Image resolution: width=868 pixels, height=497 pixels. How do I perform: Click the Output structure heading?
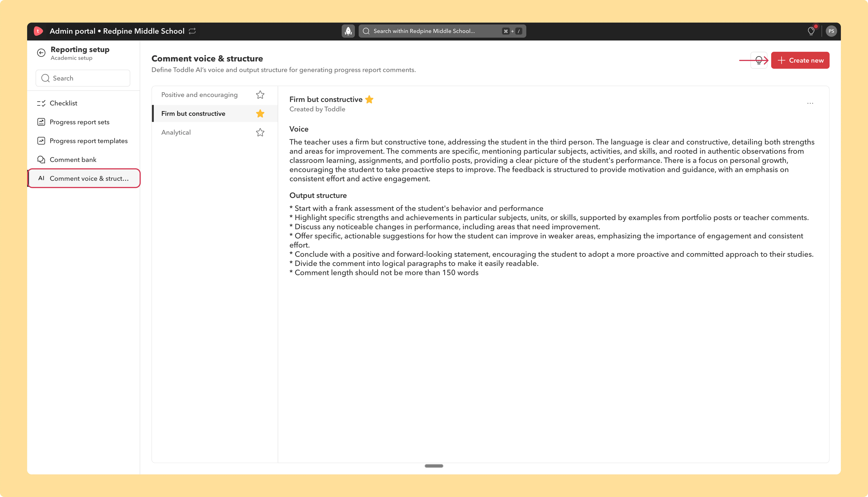click(318, 195)
